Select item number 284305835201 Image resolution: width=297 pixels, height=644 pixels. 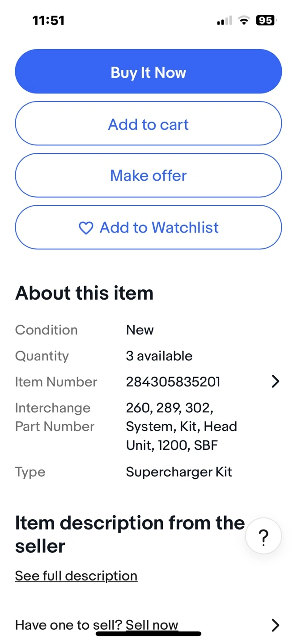(173, 382)
